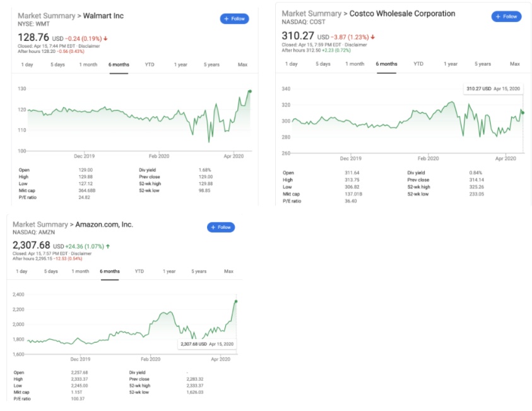
Task: Select Max range on Costco chart
Action: (x=515, y=64)
